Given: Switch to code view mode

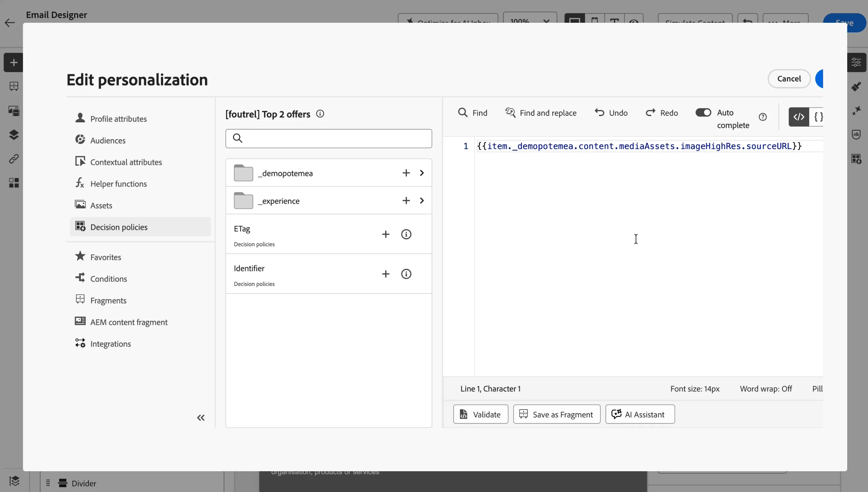Looking at the screenshot, I should pyautogui.click(x=799, y=117).
